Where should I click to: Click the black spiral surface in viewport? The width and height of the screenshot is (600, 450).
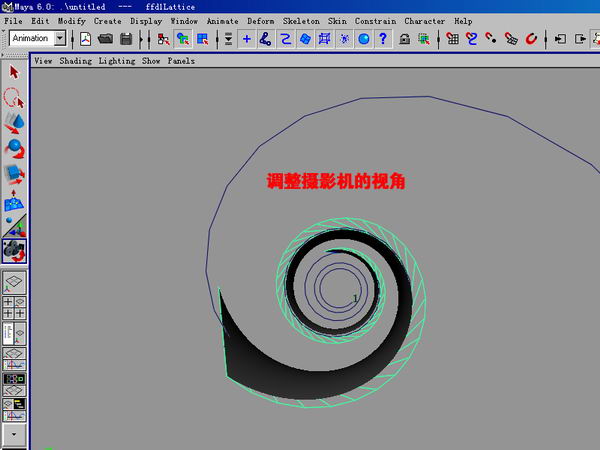pyautogui.click(x=314, y=383)
